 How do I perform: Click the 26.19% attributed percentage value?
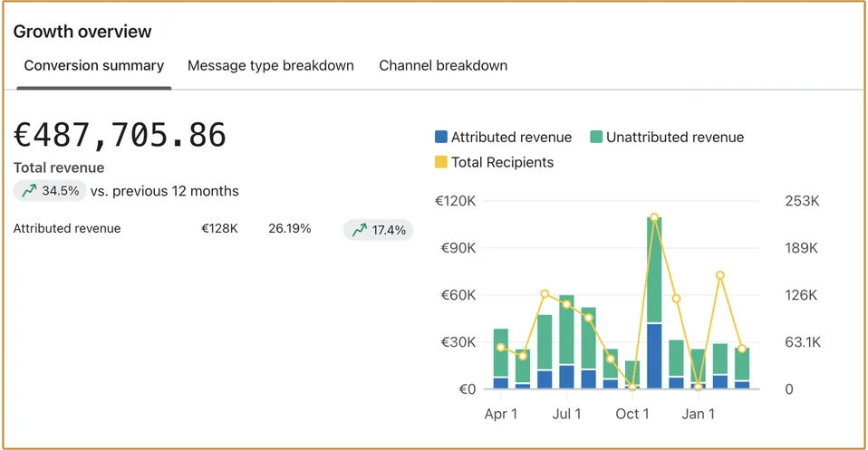[290, 228]
